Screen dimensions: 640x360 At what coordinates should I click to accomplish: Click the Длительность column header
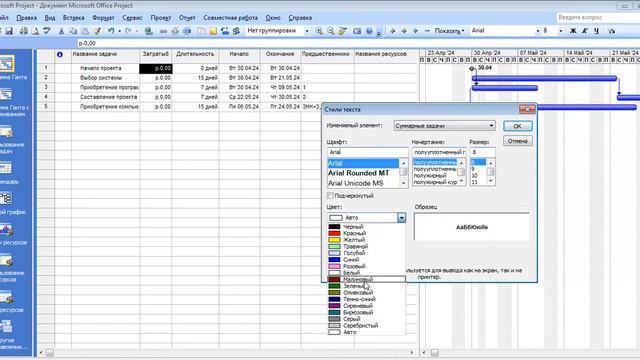click(x=195, y=54)
